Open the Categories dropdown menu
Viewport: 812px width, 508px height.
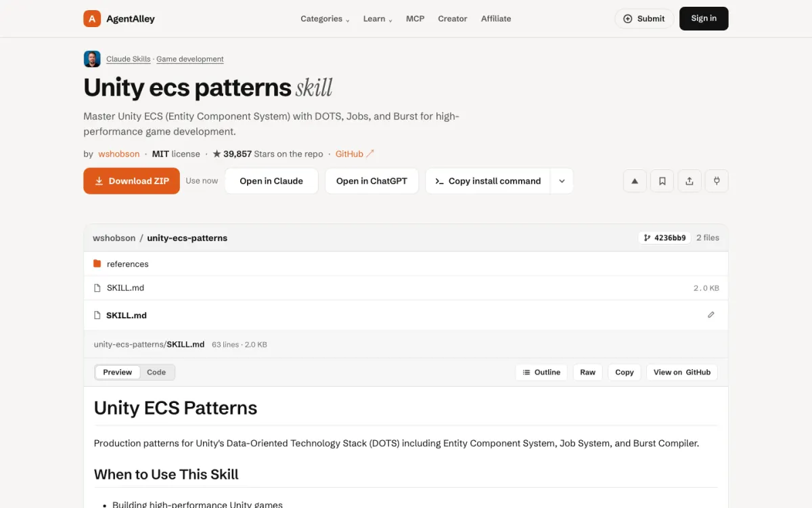pos(325,19)
